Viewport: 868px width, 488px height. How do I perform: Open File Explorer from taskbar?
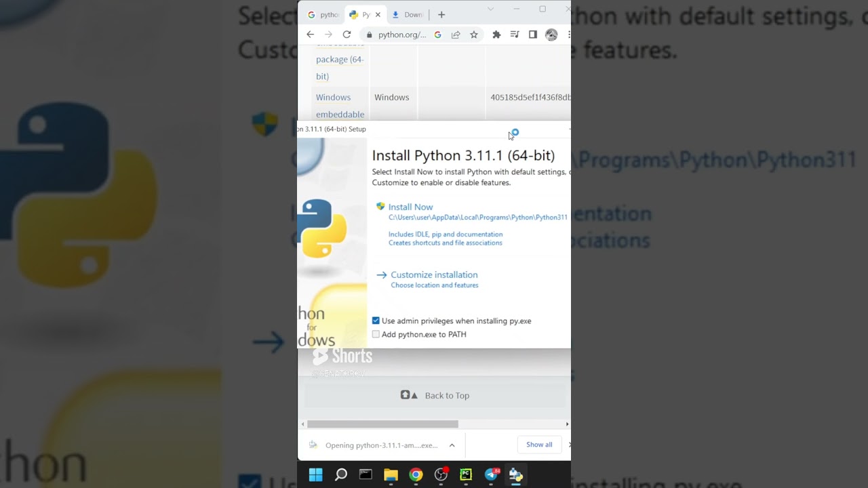point(391,475)
